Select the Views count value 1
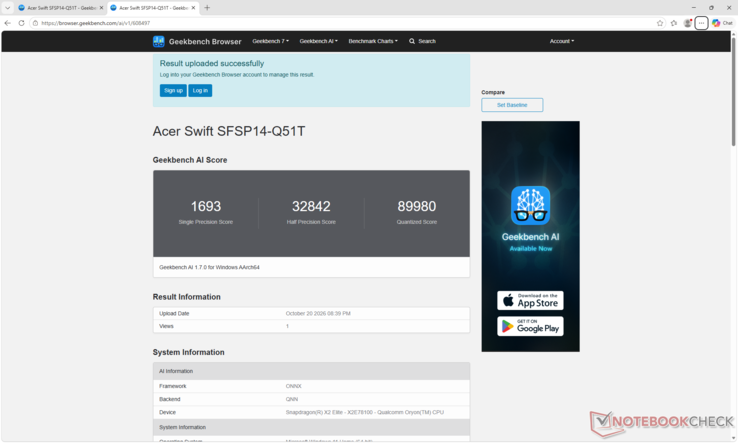 click(287, 326)
